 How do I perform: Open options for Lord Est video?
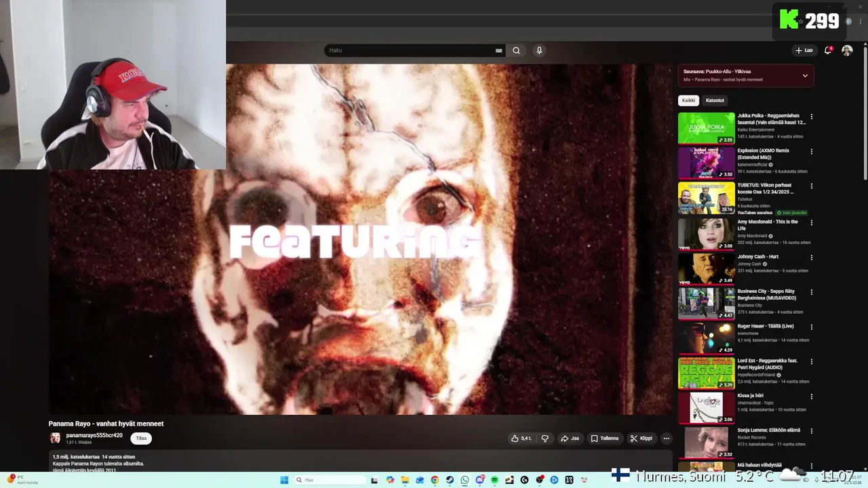pyautogui.click(x=811, y=361)
